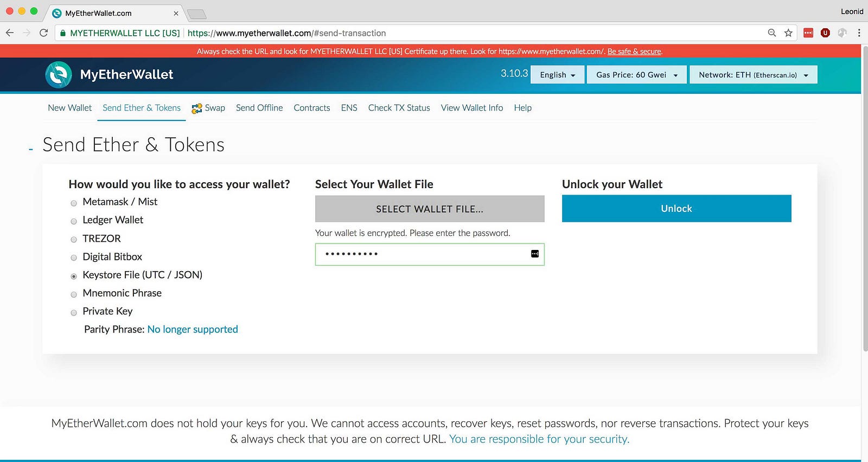Bookmark this page with the star icon
Viewport: 868px width, 462px height.
pos(788,33)
